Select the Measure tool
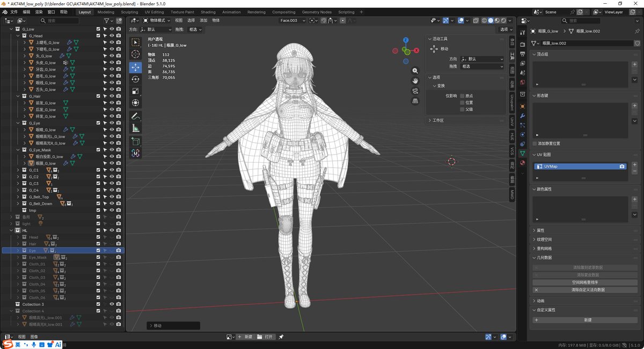The image size is (644, 349). click(x=135, y=128)
